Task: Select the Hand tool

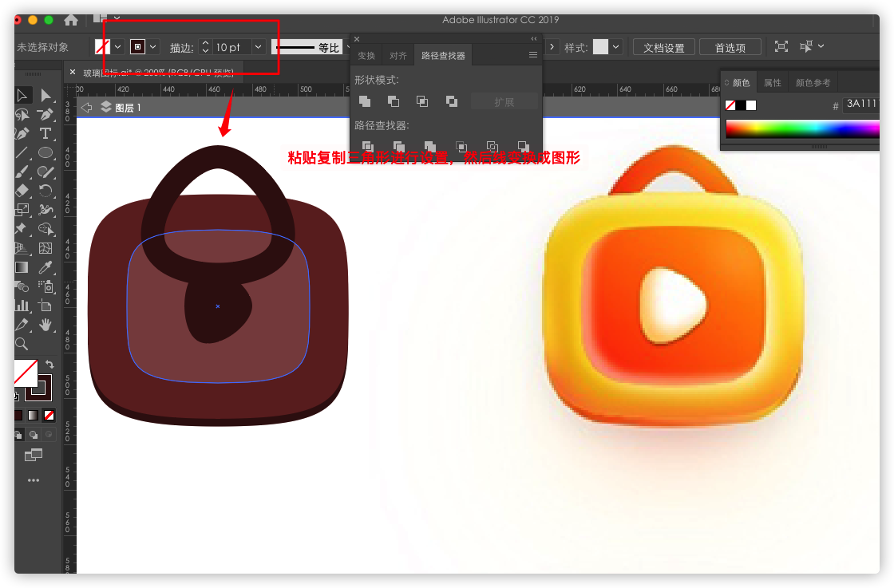Action: click(x=45, y=325)
